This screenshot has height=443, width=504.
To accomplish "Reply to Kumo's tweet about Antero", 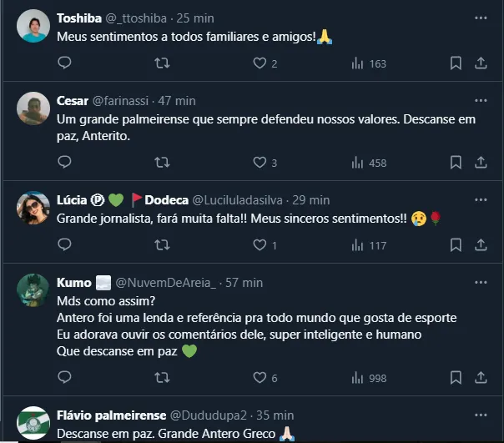I will pyautogui.click(x=64, y=378).
